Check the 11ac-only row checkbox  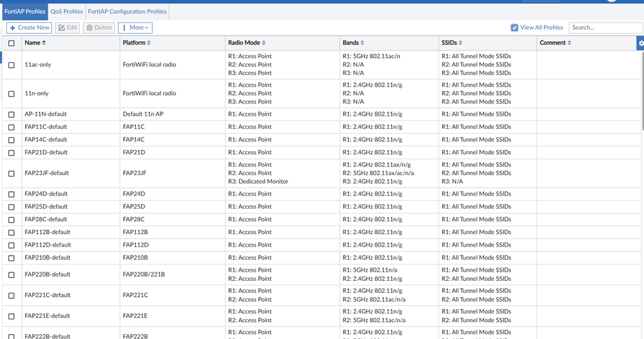click(11, 65)
